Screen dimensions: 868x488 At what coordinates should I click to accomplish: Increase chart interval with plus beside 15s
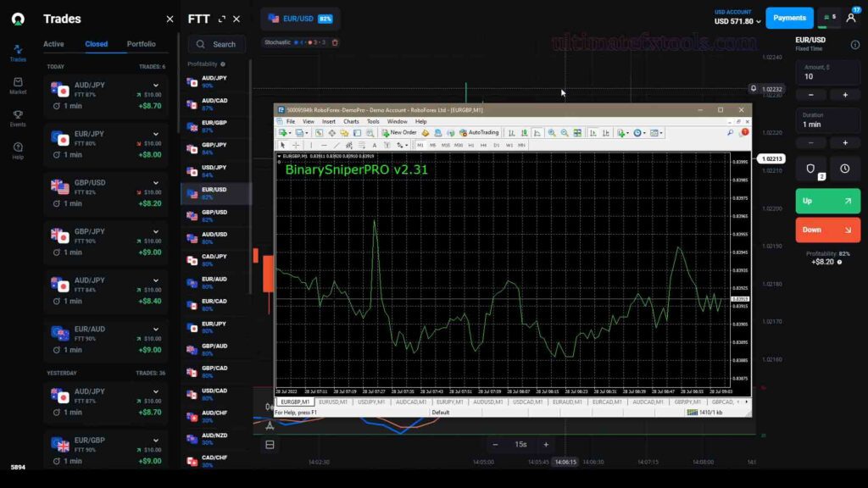[546, 444]
